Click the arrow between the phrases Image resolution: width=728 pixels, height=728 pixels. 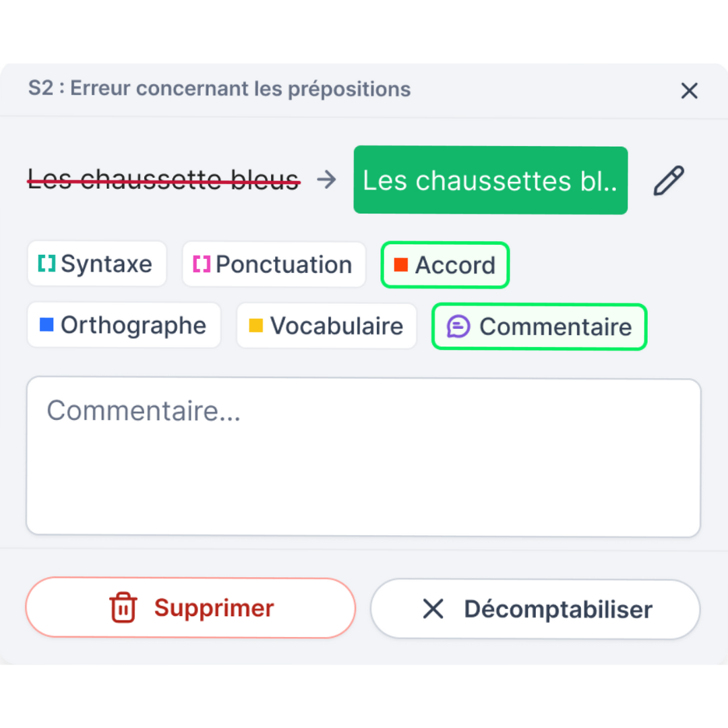pyautogui.click(x=327, y=180)
